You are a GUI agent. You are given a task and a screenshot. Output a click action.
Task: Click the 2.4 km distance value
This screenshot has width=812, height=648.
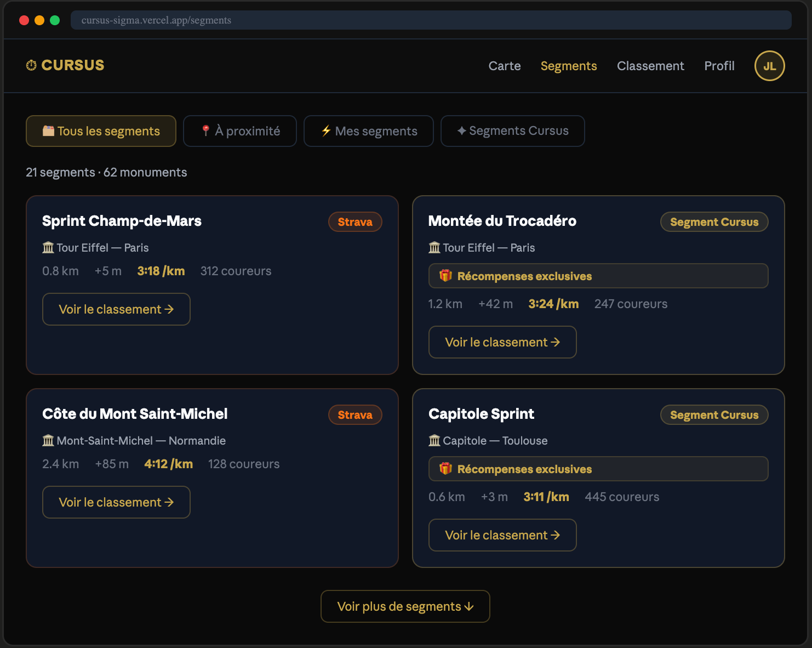60,464
